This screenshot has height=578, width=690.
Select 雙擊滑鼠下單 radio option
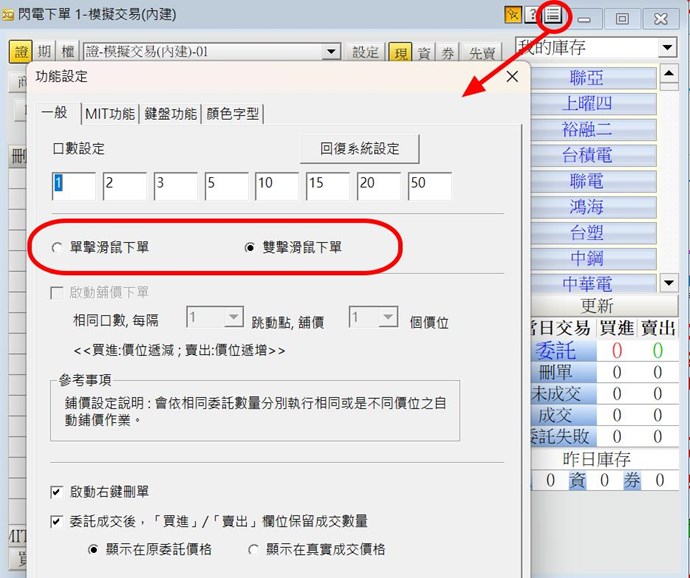point(250,247)
